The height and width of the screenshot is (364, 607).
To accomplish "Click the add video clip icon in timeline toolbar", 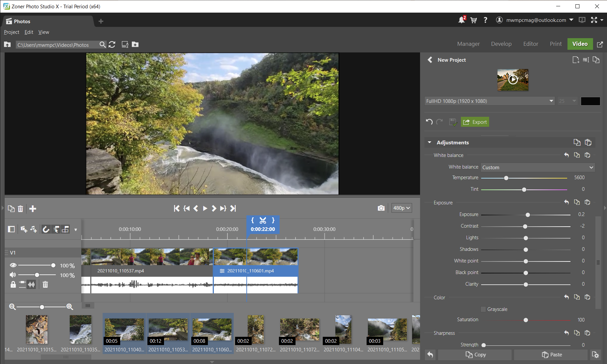I will pos(24,229).
